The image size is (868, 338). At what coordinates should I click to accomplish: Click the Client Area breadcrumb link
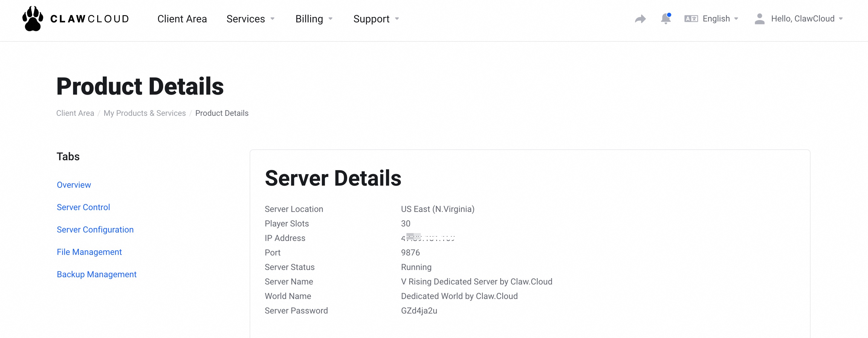(x=75, y=113)
